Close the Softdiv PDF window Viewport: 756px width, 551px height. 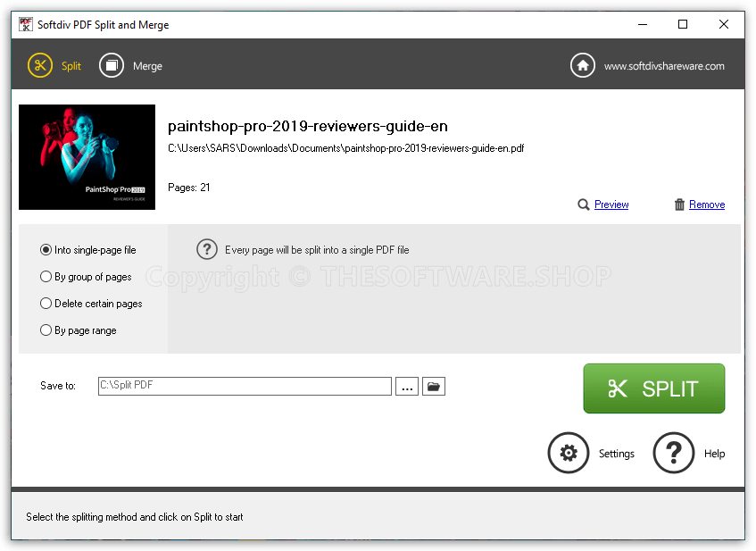(723, 24)
